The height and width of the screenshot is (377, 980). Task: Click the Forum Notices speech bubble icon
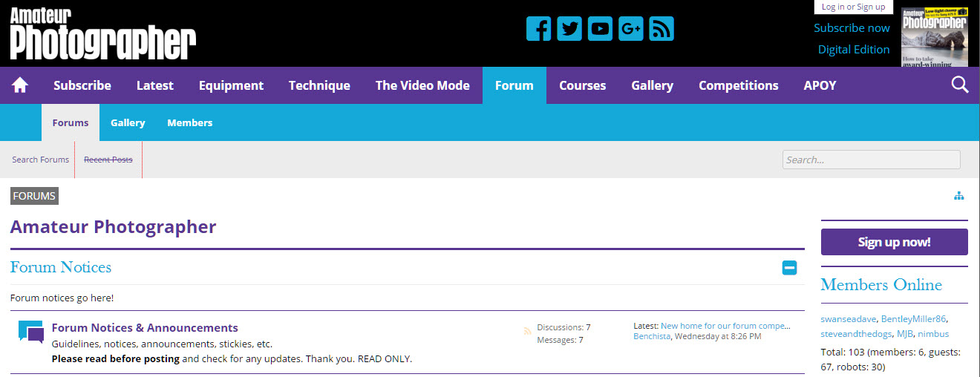31,332
